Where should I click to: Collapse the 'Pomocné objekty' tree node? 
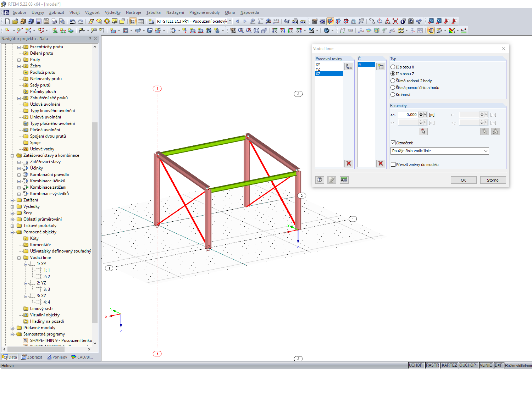[12, 232]
